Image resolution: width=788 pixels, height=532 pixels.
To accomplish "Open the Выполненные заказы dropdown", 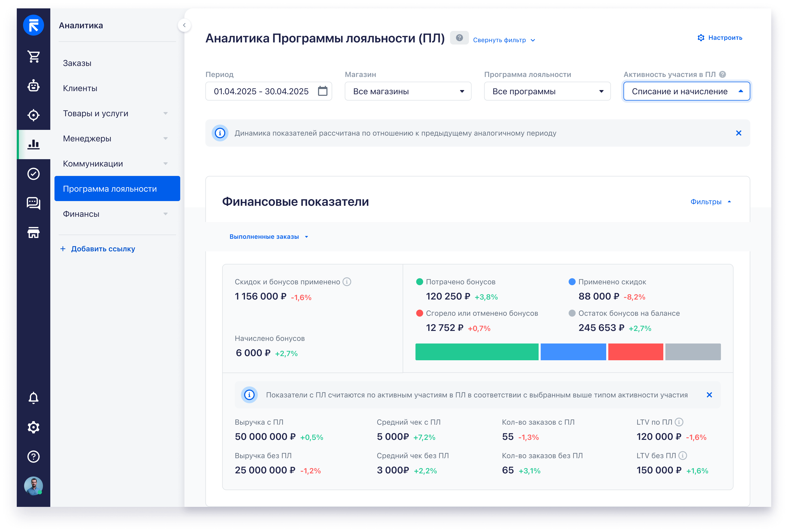I will pyautogui.click(x=269, y=236).
